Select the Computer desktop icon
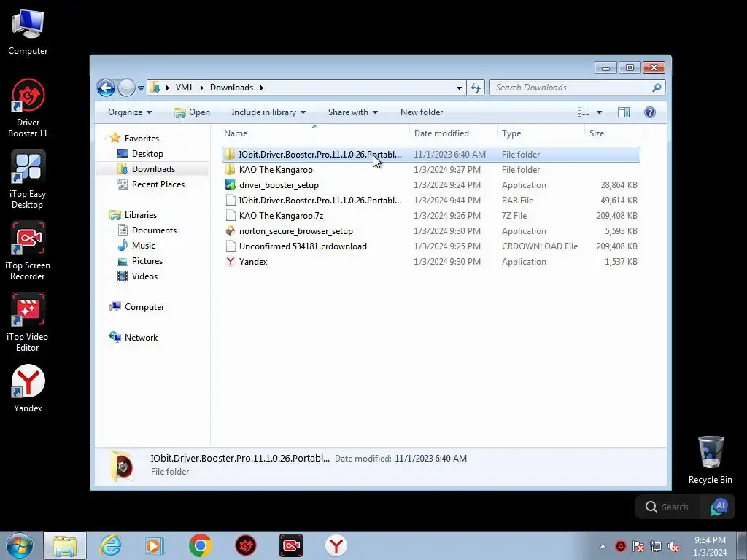This screenshot has width=747, height=560. [28, 31]
